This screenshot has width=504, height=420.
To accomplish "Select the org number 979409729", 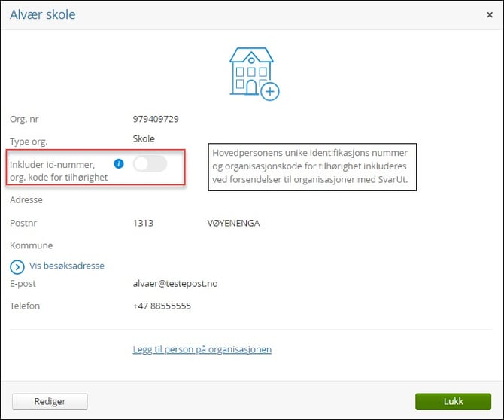I will tap(156, 119).
